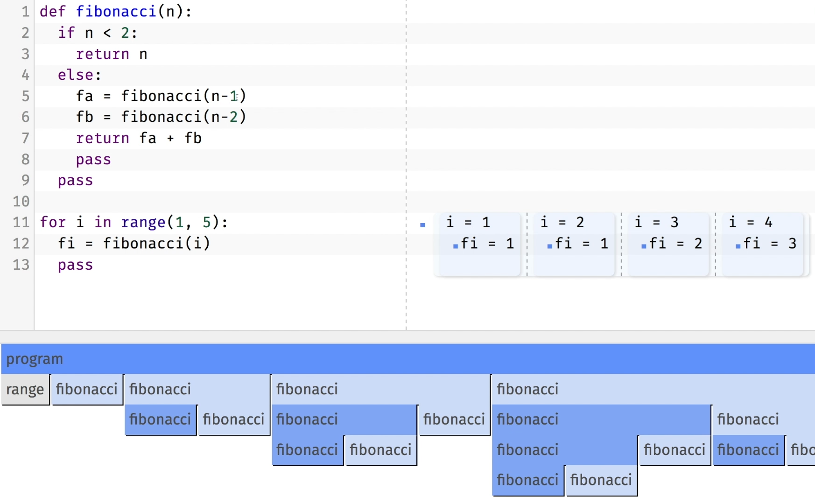The width and height of the screenshot is (815, 504).
Task: Click the cut-off 'fibo' block at right edge
Action: [x=802, y=450]
